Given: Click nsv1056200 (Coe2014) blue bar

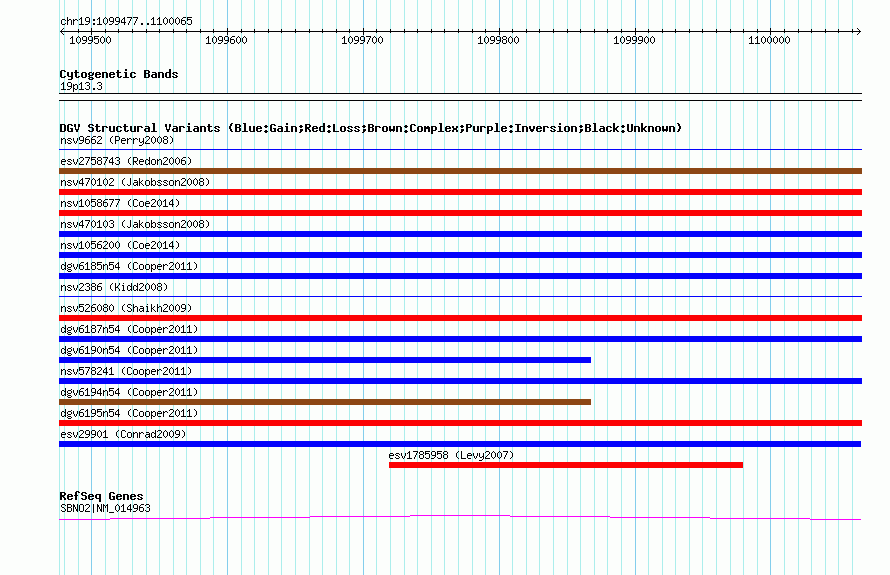Looking at the screenshot, I should coord(460,255).
